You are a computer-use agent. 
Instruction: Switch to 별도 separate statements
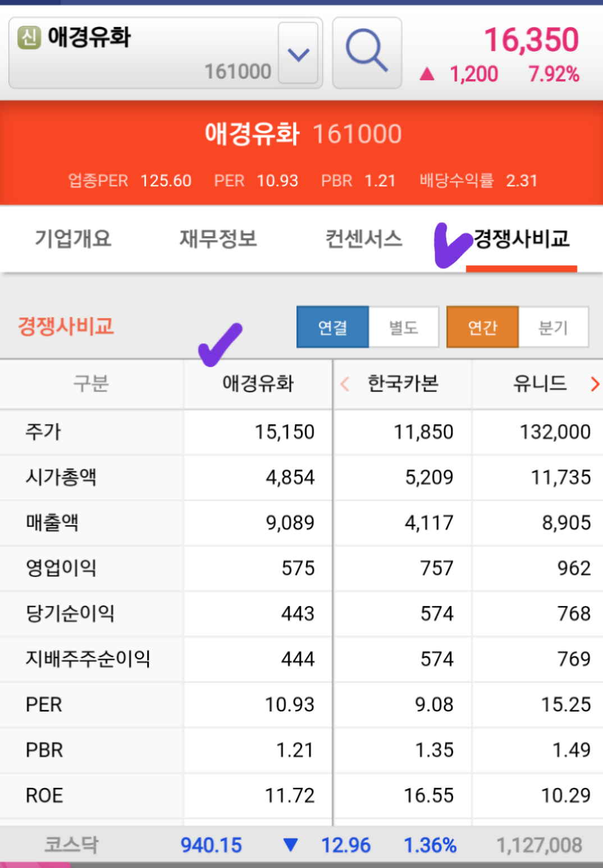coord(404,327)
